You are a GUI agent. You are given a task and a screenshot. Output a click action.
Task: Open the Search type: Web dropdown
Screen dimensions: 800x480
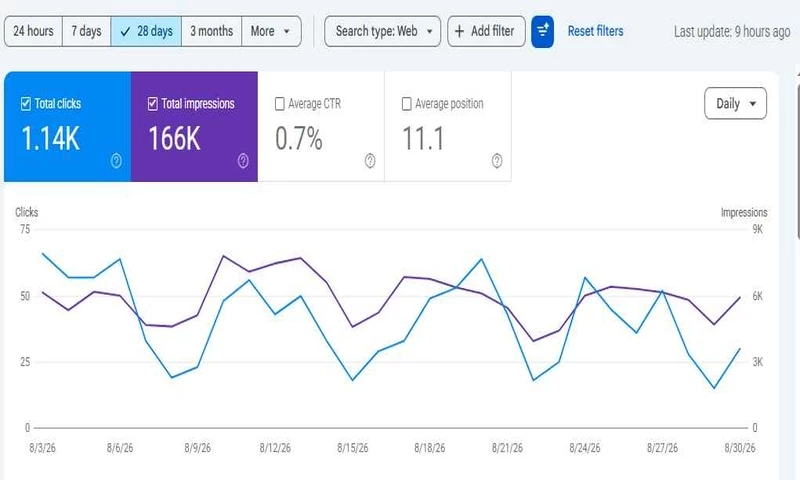pyautogui.click(x=383, y=32)
